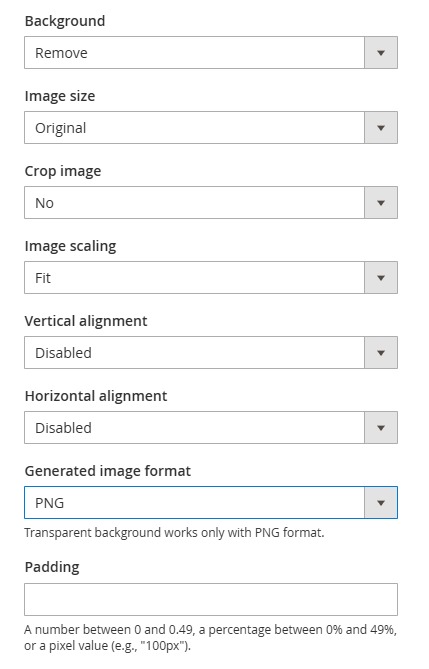Viewport: 429px width, 669px height.
Task: Click the Image scaling label
Action: (x=70, y=246)
